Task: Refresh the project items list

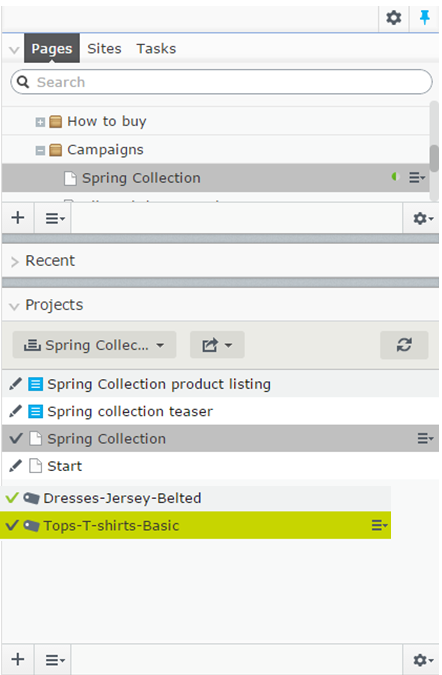Action: point(404,345)
